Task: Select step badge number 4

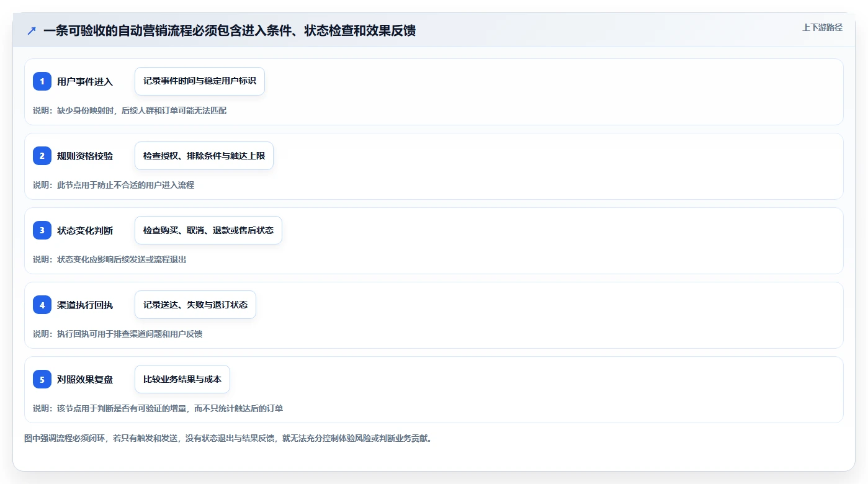Action: point(42,305)
